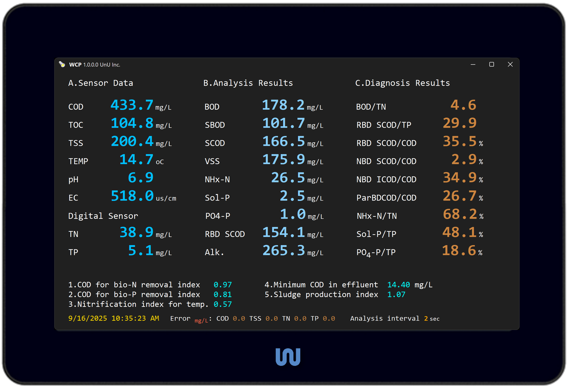Click the COD error value 0.0
This screenshot has width=576, height=392.
[239, 318]
